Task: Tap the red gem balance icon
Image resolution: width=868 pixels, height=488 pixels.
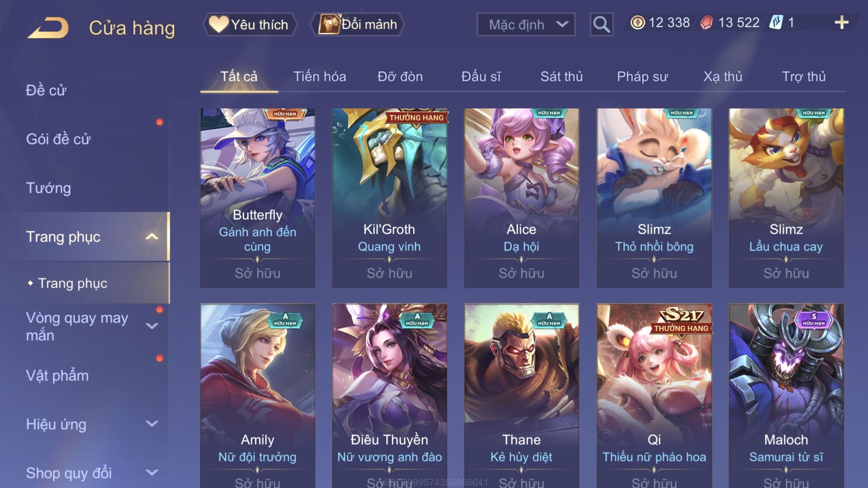Action: 706,23
